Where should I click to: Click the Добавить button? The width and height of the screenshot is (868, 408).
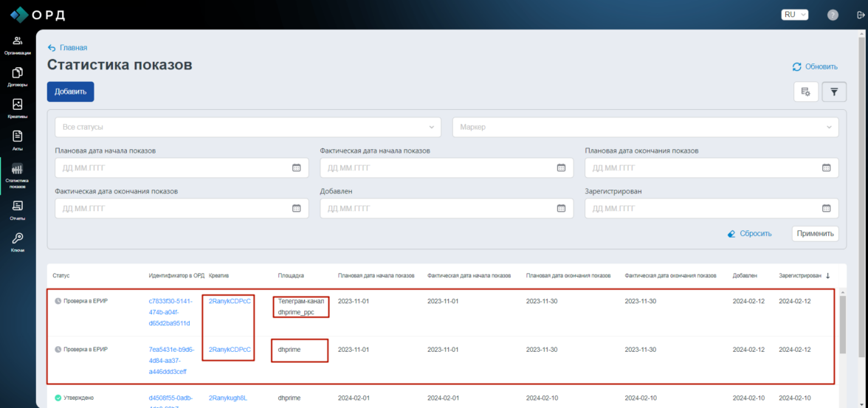click(x=70, y=92)
